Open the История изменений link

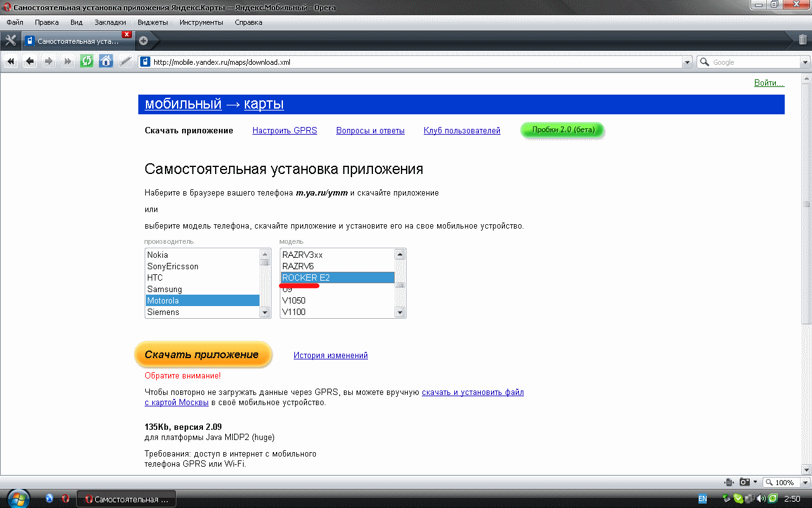click(x=331, y=355)
